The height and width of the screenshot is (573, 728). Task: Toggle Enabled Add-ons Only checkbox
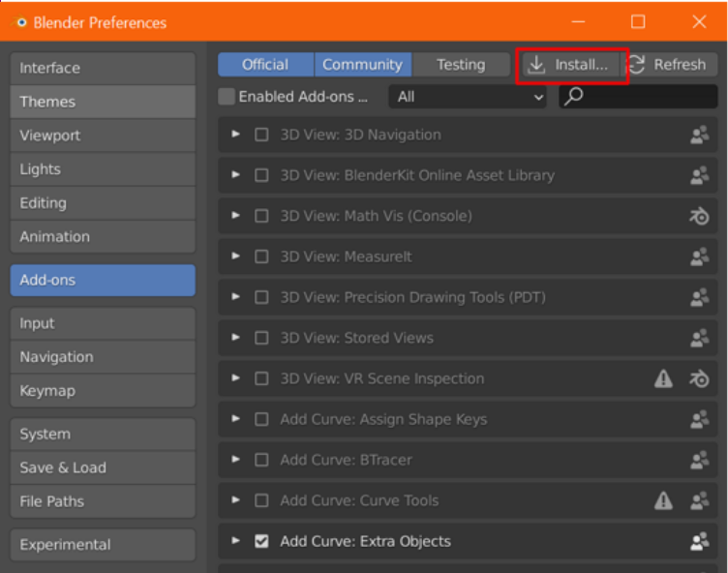(227, 97)
